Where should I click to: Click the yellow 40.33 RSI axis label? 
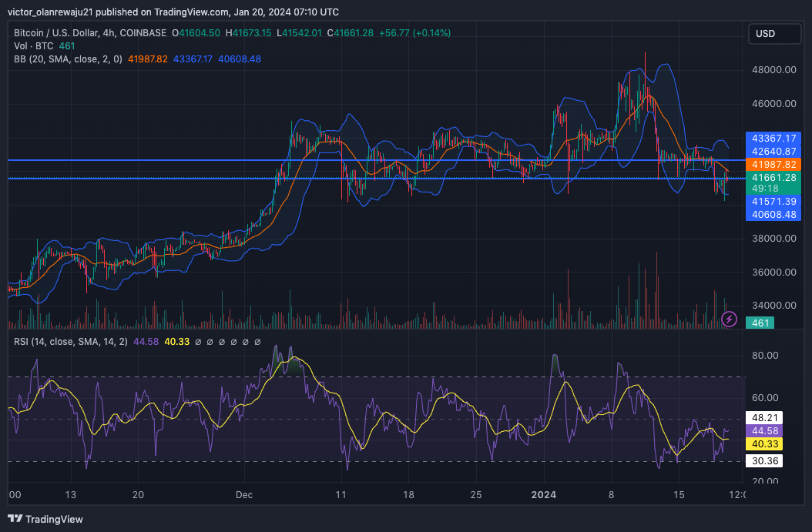click(764, 444)
